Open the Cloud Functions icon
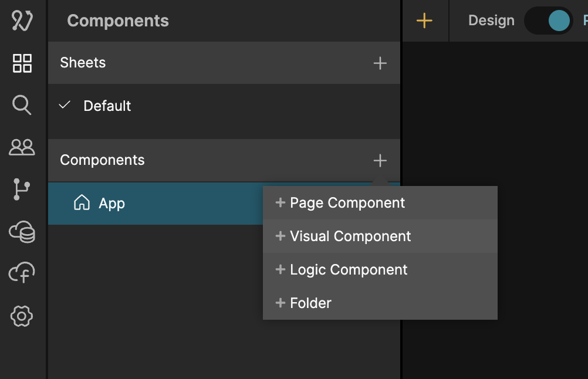The height and width of the screenshot is (379, 588). tap(22, 273)
